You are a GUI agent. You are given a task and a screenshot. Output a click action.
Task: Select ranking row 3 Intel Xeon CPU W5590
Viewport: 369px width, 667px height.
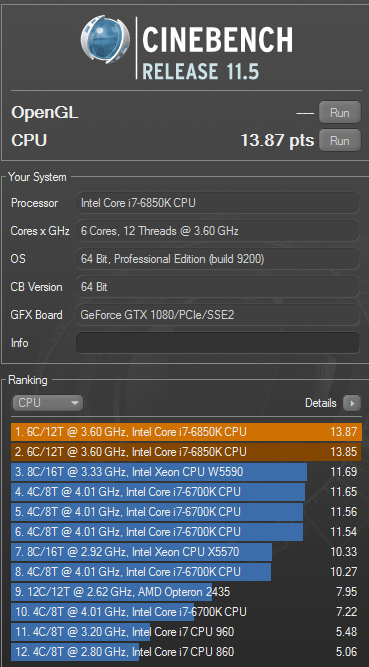pyautogui.click(x=186, y=472)
